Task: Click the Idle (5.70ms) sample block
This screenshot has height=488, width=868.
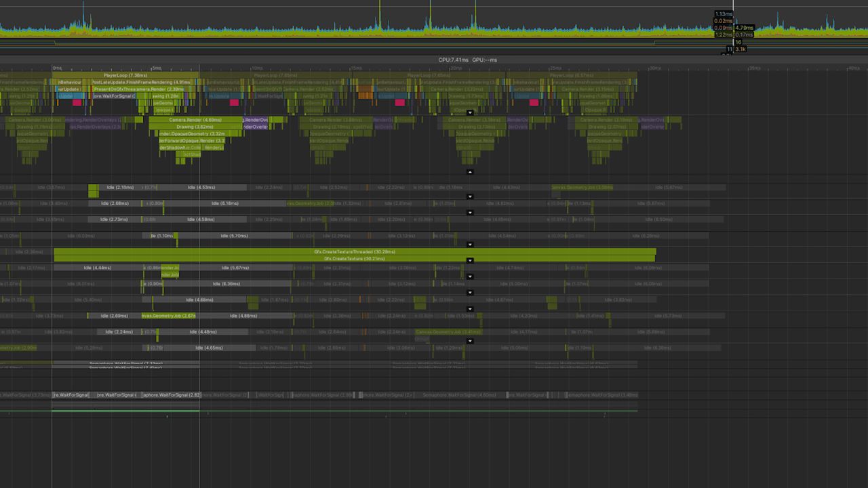Action: pyautogui.click(x=234, y=236)
